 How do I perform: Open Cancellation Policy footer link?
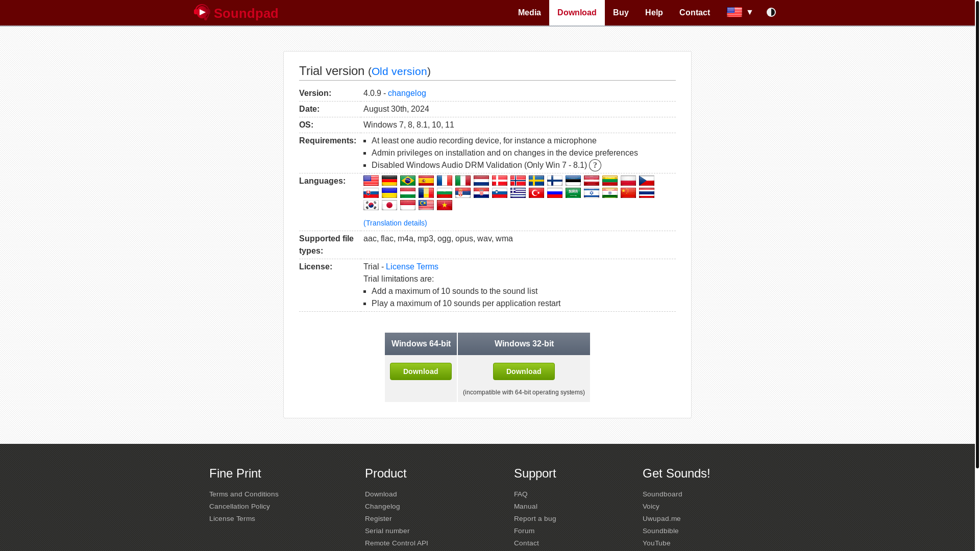point(239,507)
